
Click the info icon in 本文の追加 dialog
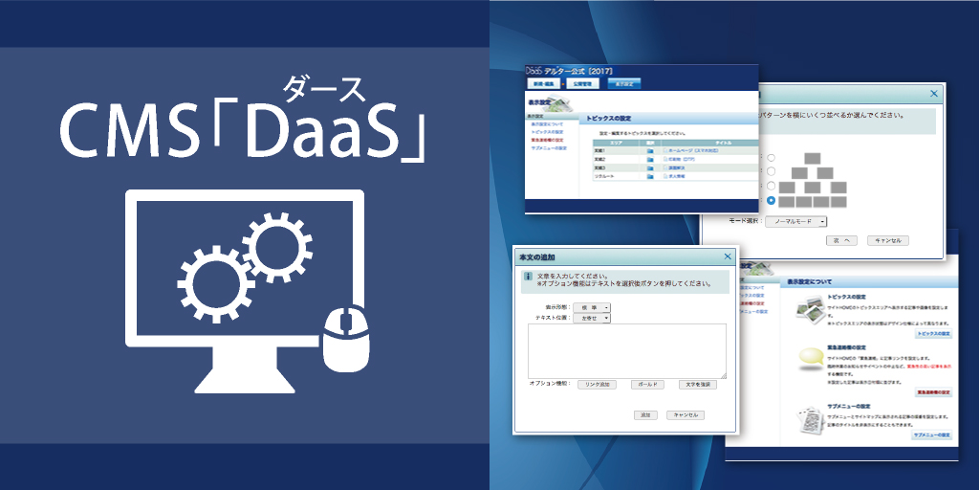528,276
